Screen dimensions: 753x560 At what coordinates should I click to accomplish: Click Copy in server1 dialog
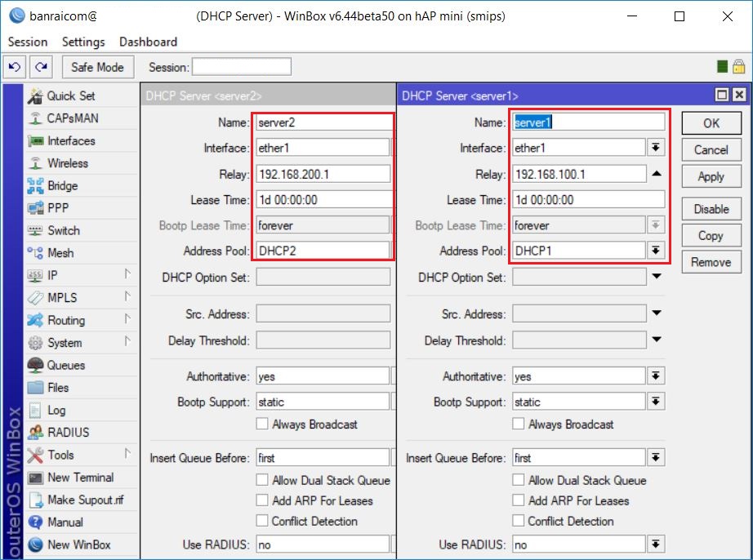(711, 236)
